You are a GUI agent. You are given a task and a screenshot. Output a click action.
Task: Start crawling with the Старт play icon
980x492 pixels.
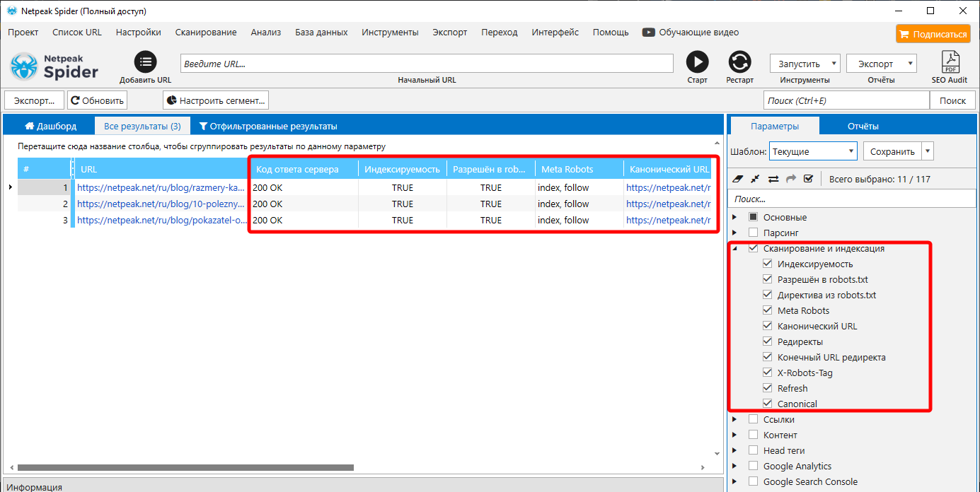697,62
